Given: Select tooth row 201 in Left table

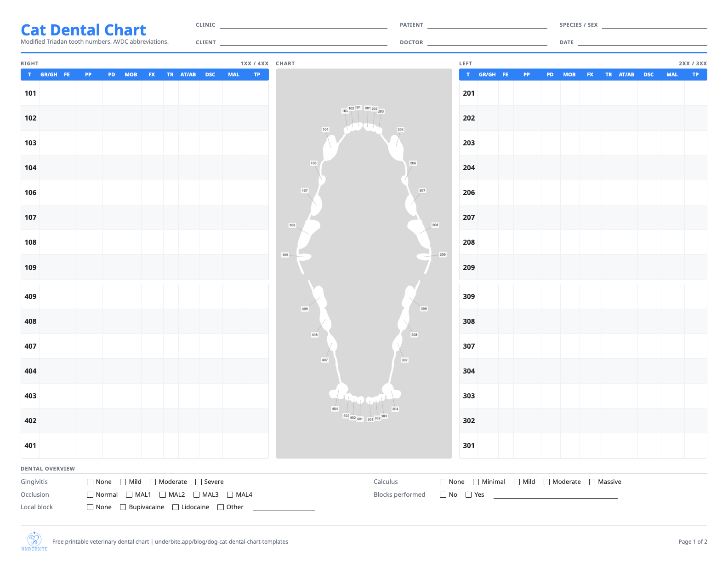Looking at the screenshot, I should coord(583,93).
